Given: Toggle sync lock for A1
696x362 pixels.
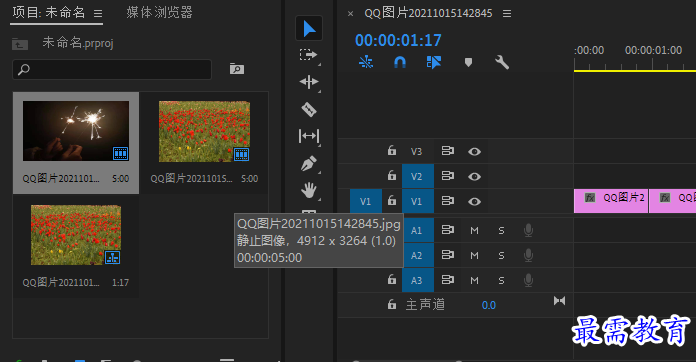Looking at the screenshot, I should [x=447, y=230].
